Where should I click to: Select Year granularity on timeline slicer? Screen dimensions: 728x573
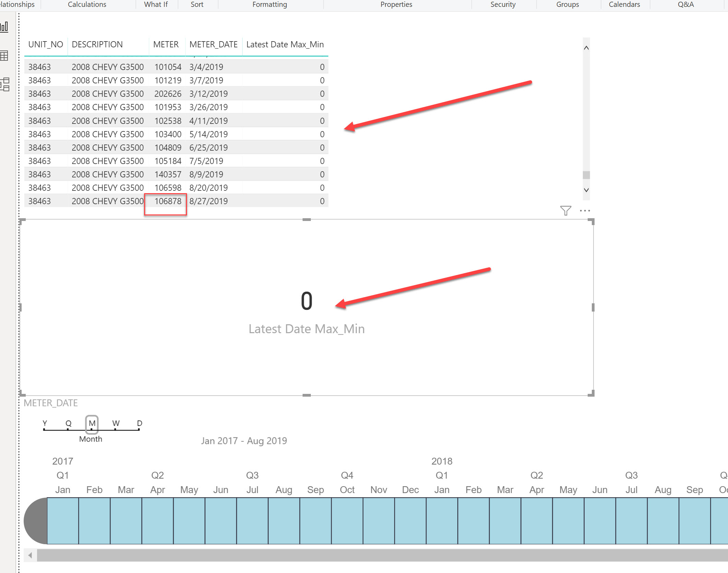click(45, 423)
